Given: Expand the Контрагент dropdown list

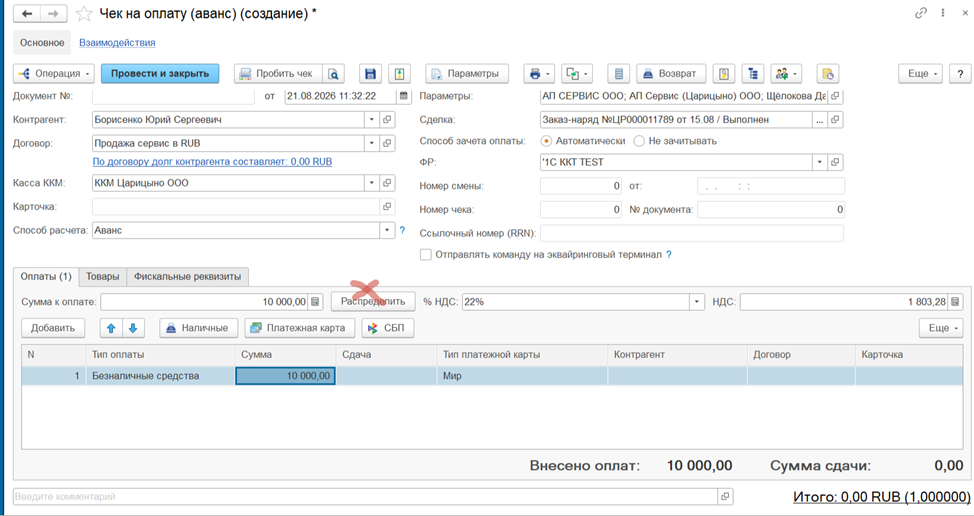Looking at the screenshot, I should click(371, 119).
